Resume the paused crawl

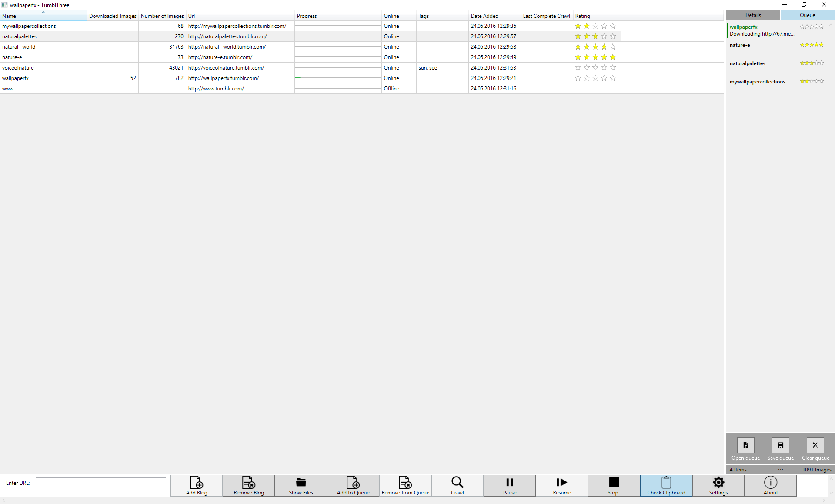[562, 485]
